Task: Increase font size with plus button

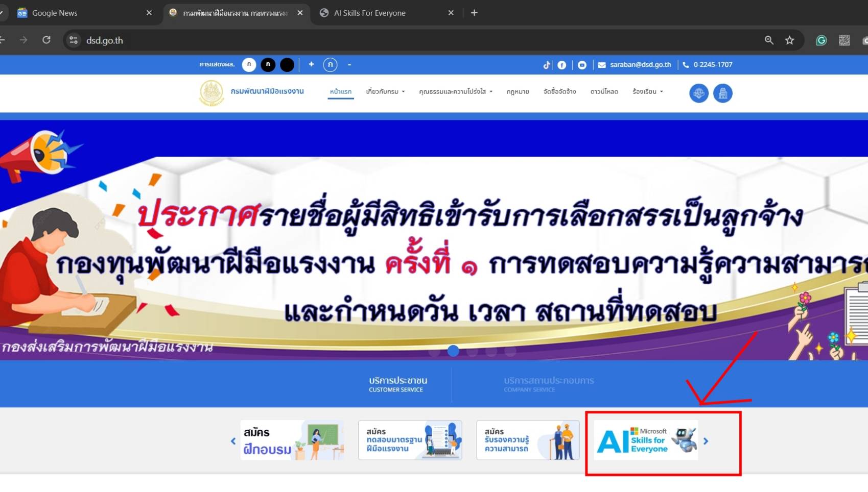Action: (x=311, y=64)
